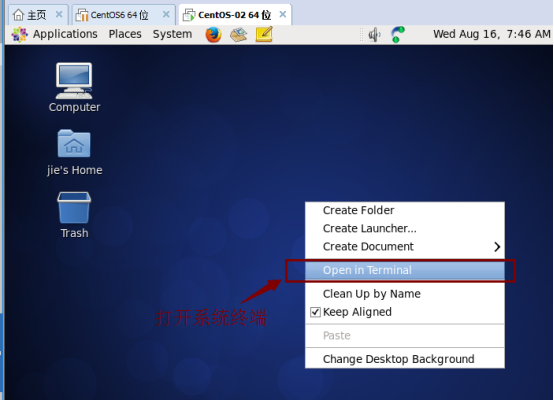Toggle the Keep Aligned checkbox

tap(315, 312)
